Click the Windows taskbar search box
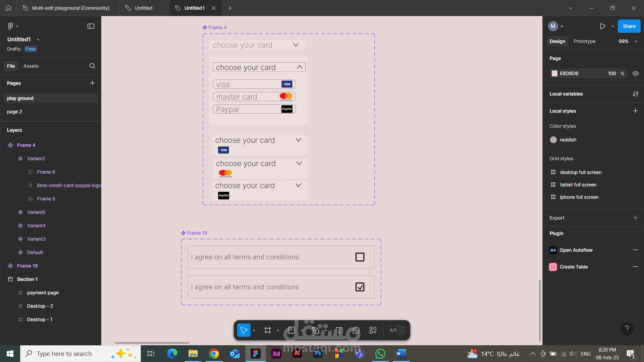 point(80,354)
